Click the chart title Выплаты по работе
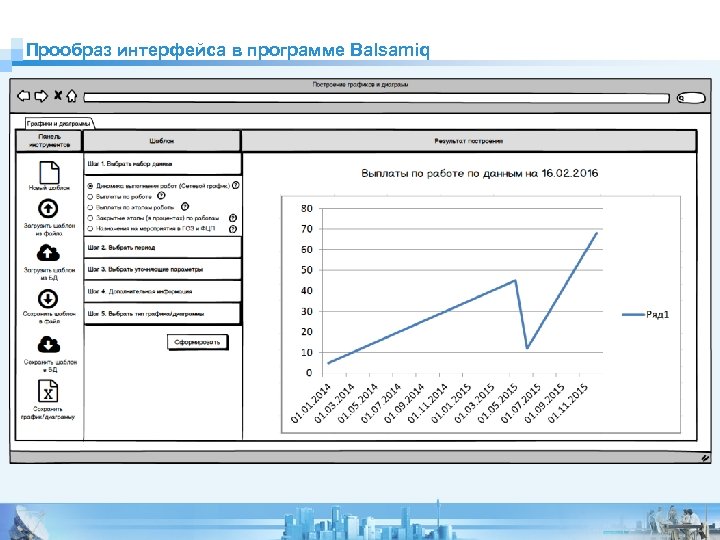Viewport: 720px width, 540px height. [479, 173]
